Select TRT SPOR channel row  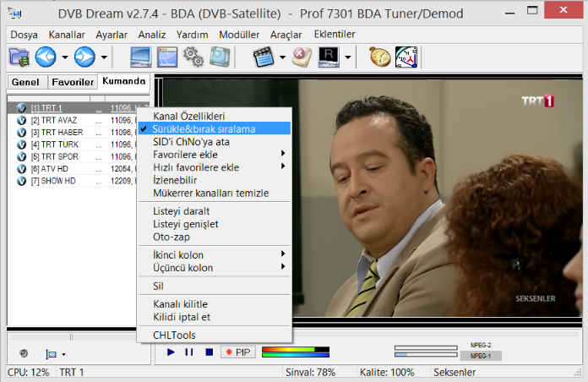(72, 156)
